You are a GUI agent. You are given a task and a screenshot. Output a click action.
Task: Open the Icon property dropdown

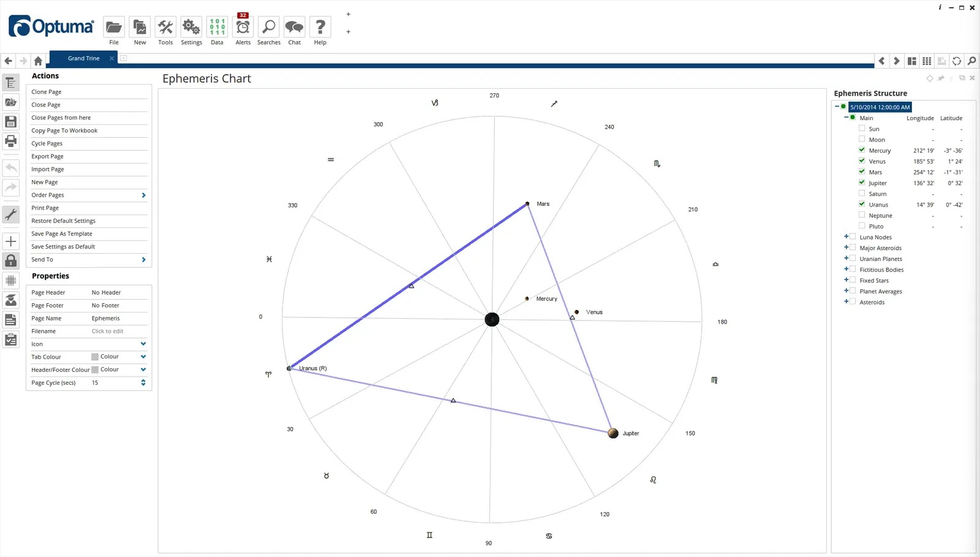pyautogui.click(x=143, y=344)
